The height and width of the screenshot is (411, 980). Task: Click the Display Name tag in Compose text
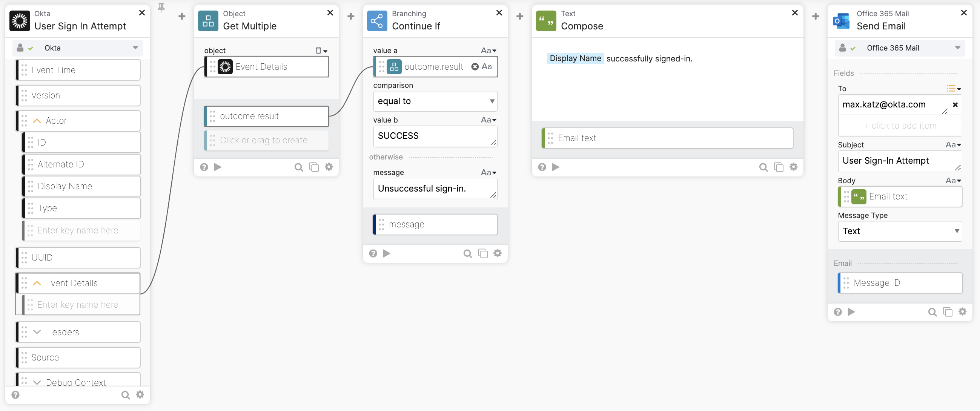[575, 58]
